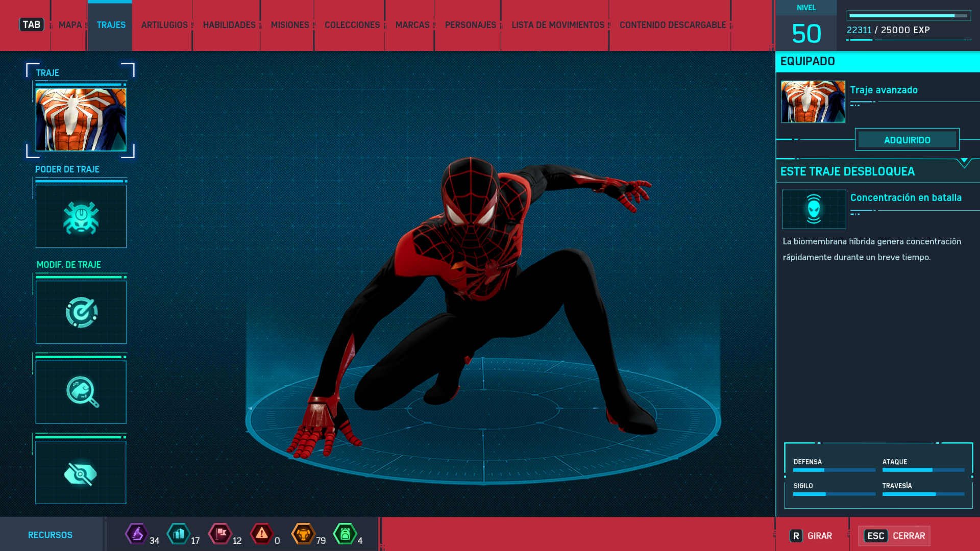
Task: Open the PERSONAJES tab
Action: point(471,25)
